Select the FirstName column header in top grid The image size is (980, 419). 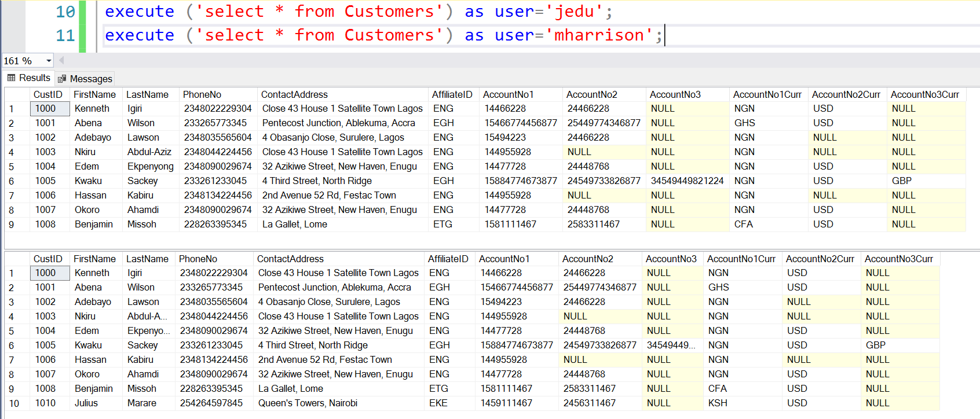94,94
